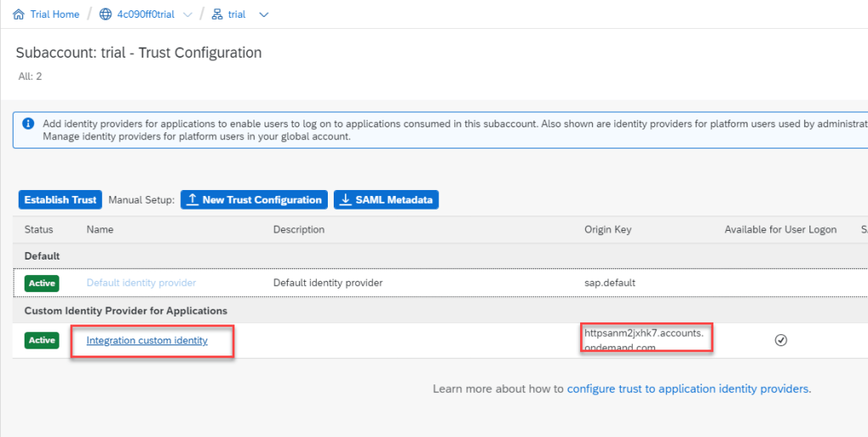Click the download arrow icon on SAML Metadata

tap(345, 200)
